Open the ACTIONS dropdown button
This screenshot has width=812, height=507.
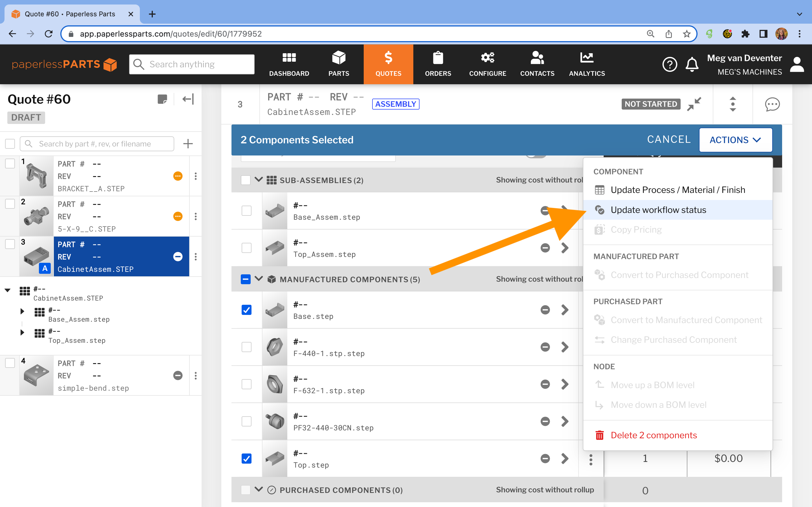click(736, 140)
